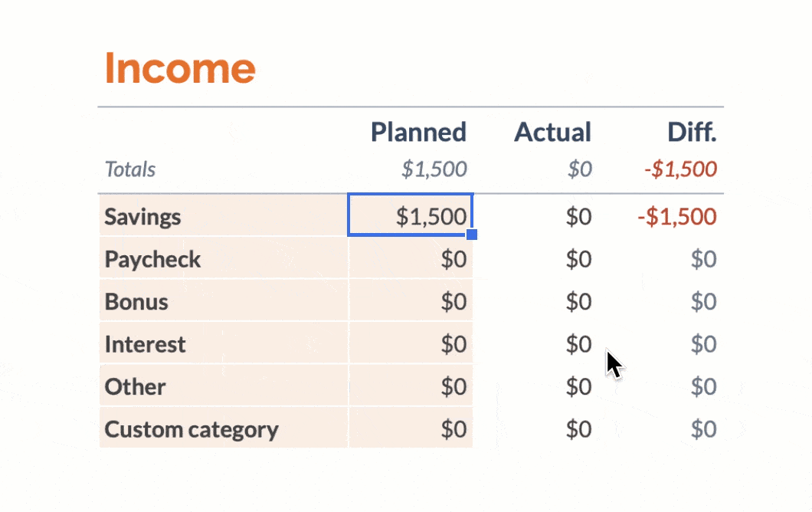Select the Bonus planned amount cell

pos(411,300)
